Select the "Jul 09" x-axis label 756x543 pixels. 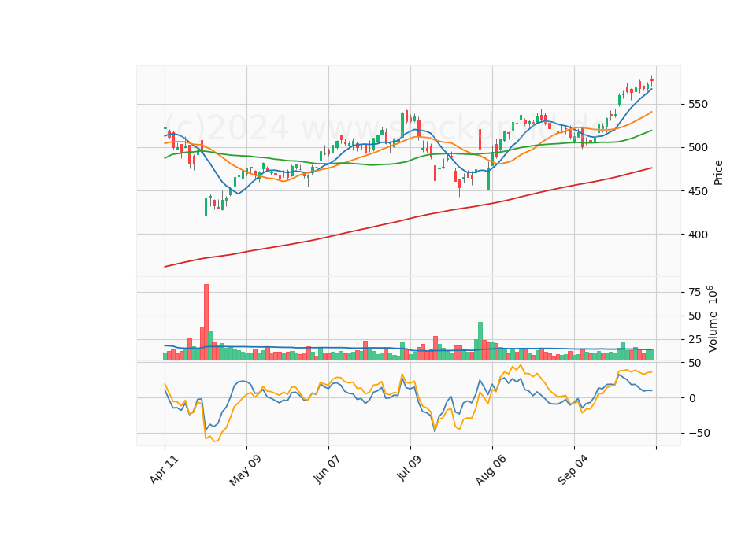(409, 467)
